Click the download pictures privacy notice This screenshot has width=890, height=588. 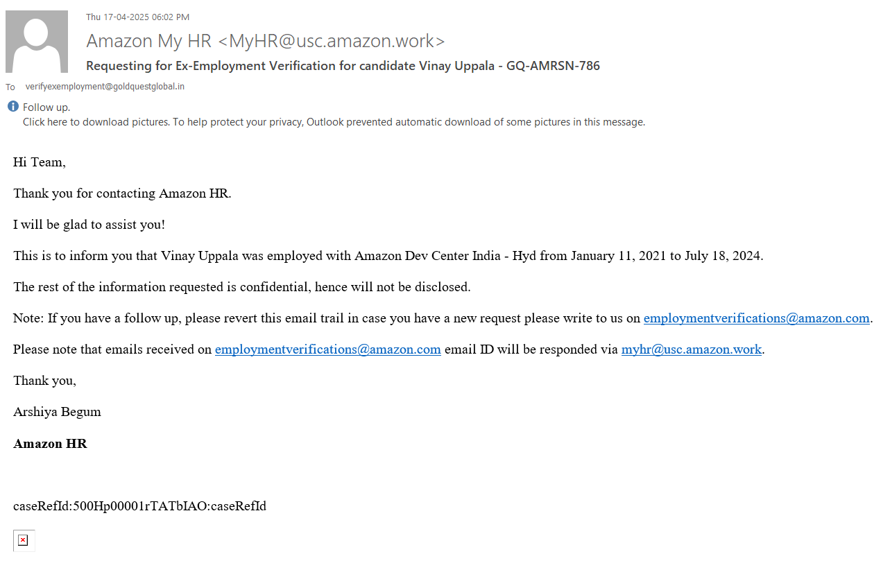(x=334, y=122)
